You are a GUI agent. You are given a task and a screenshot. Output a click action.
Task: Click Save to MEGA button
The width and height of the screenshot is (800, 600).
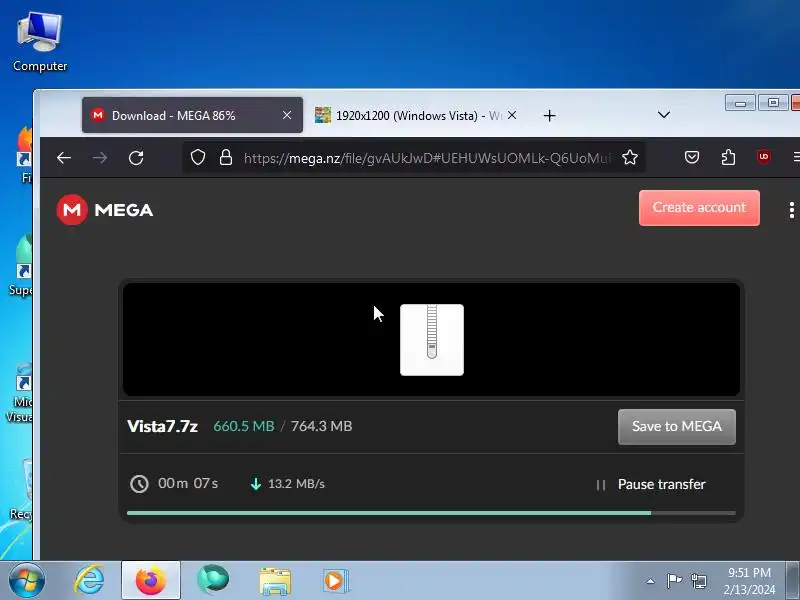[x=677, y=427]
